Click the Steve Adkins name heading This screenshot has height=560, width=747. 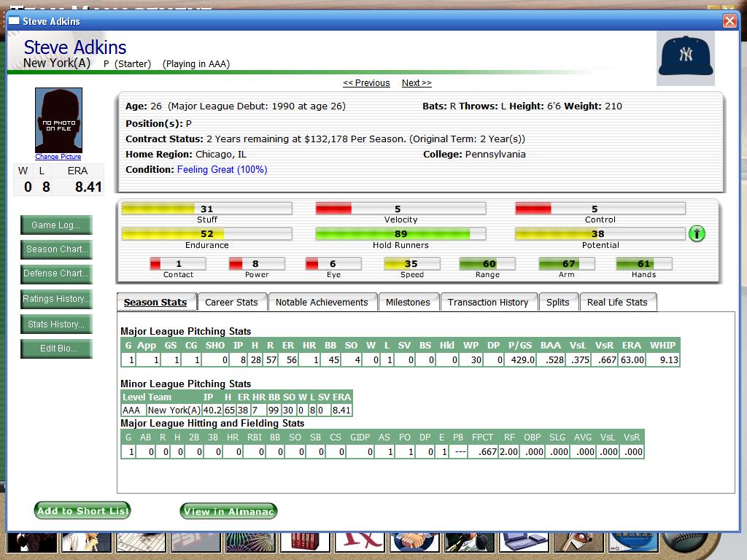pyautogui.click(x=75, y=47)
